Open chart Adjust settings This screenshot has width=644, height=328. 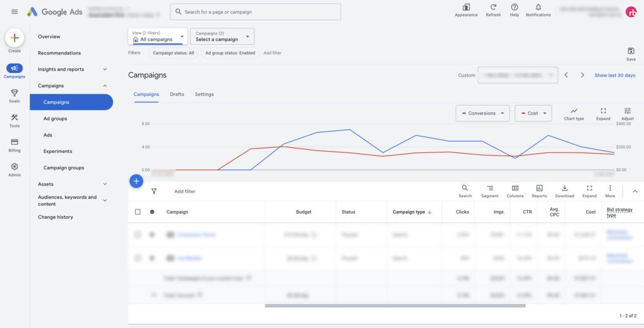pos(628,114)
